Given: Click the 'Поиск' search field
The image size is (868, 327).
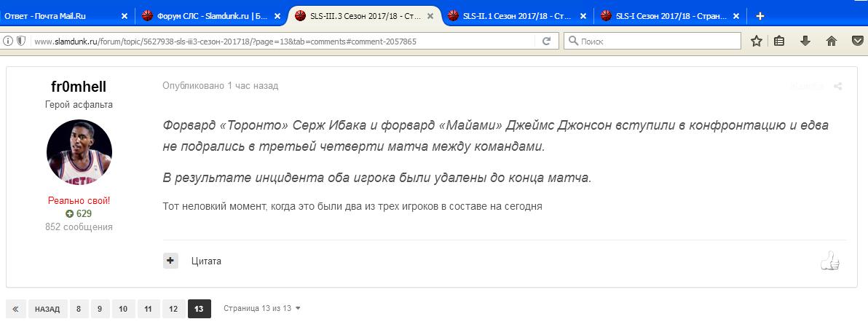Looking at the screenshot, I should (655, 42).
